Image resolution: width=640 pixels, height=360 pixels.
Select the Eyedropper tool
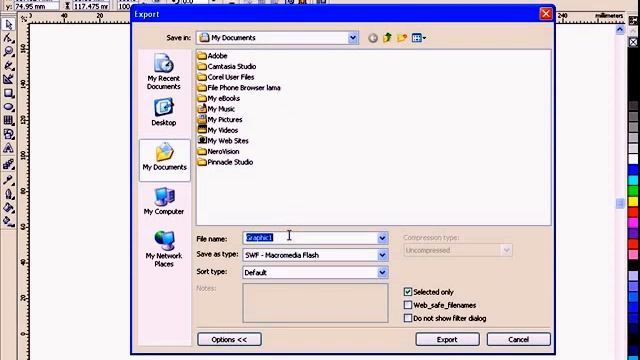8,180
